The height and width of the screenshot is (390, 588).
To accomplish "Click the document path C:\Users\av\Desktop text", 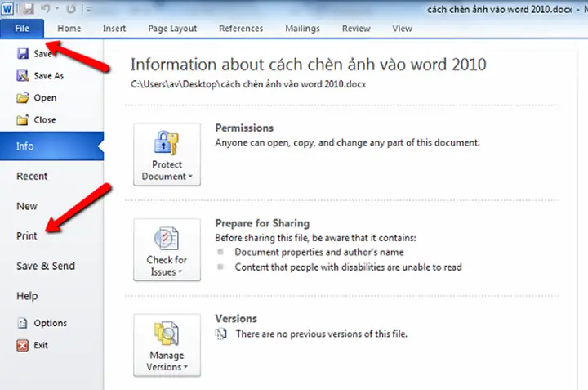I will click(x=248, y=84).
